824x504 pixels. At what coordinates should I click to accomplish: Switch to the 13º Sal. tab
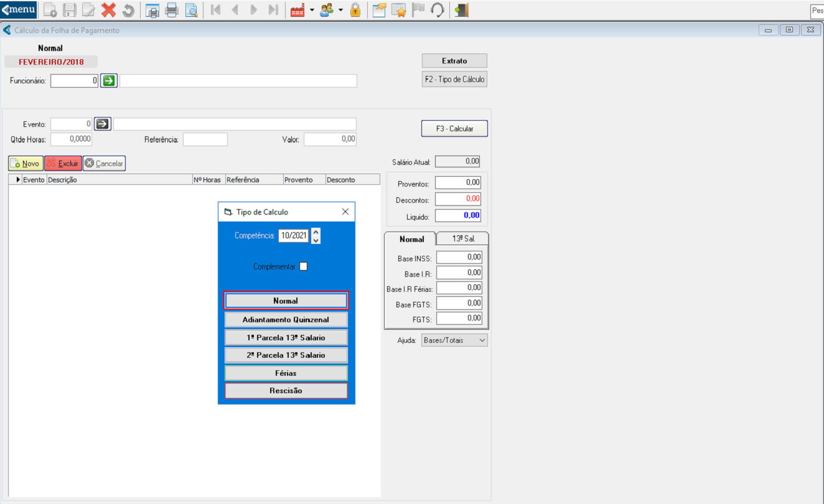[462, 239]
